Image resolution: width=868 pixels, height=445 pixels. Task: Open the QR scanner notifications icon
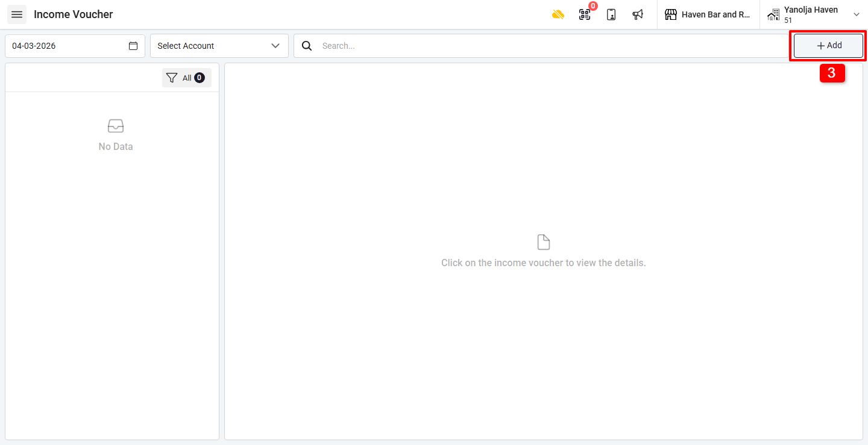click(x=585, y=14)
